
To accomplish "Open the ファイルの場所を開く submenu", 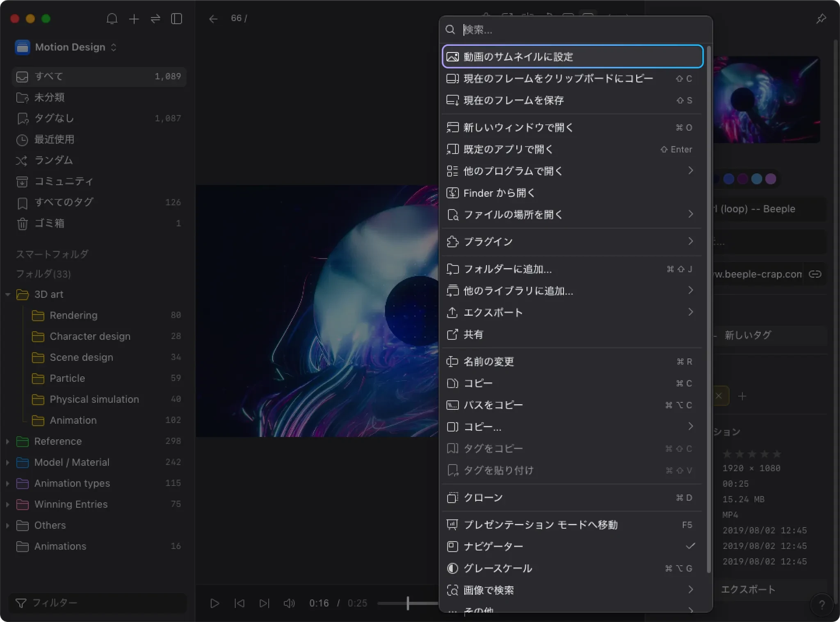I will [x=573, y=214].
